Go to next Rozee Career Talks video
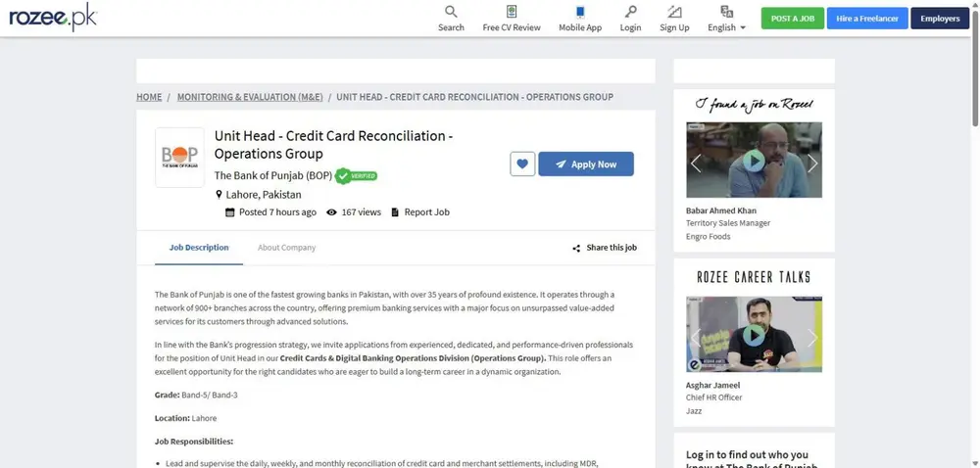980x468 pixels. (x=811, y=338)
